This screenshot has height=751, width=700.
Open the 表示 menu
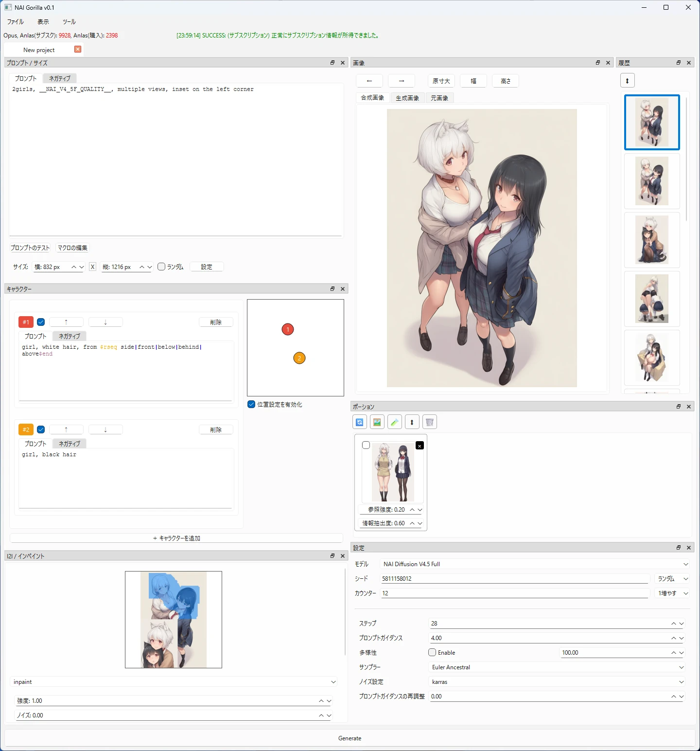[x=43, y=22]
